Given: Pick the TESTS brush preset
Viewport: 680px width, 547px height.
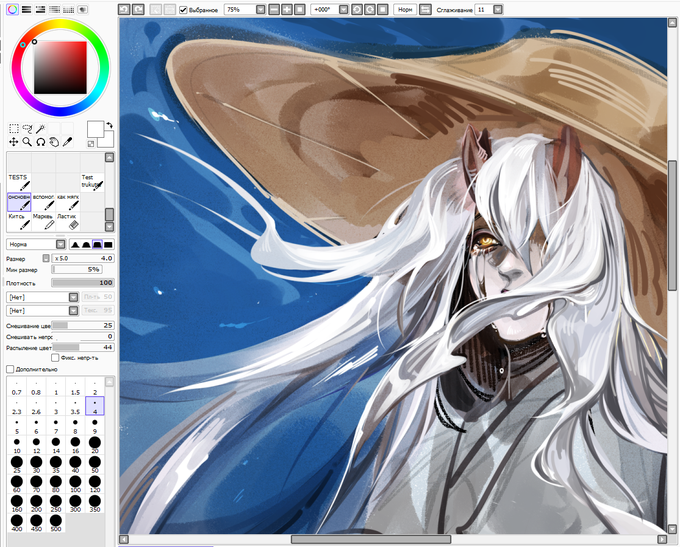Looking at the screenshot, I should pos(19,183).
